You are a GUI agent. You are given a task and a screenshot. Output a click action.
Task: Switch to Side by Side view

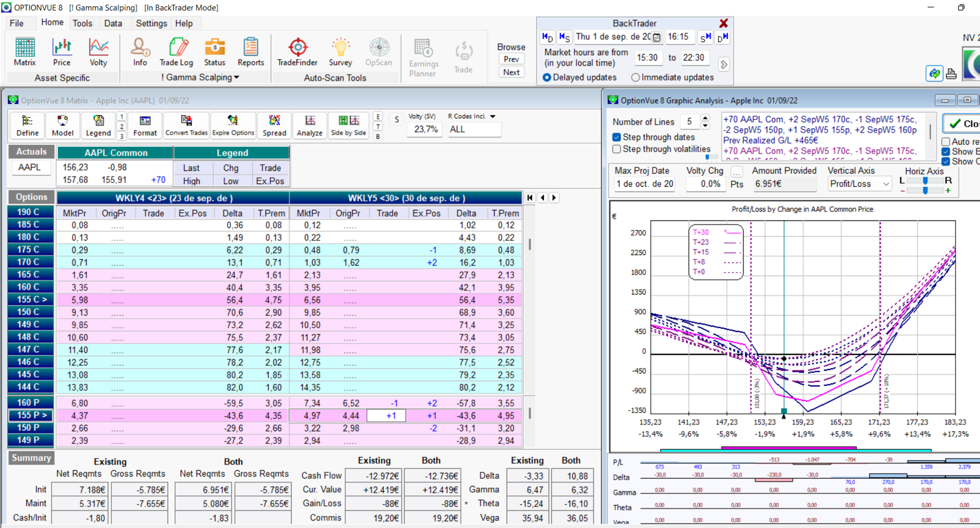(x=348, y=126)
